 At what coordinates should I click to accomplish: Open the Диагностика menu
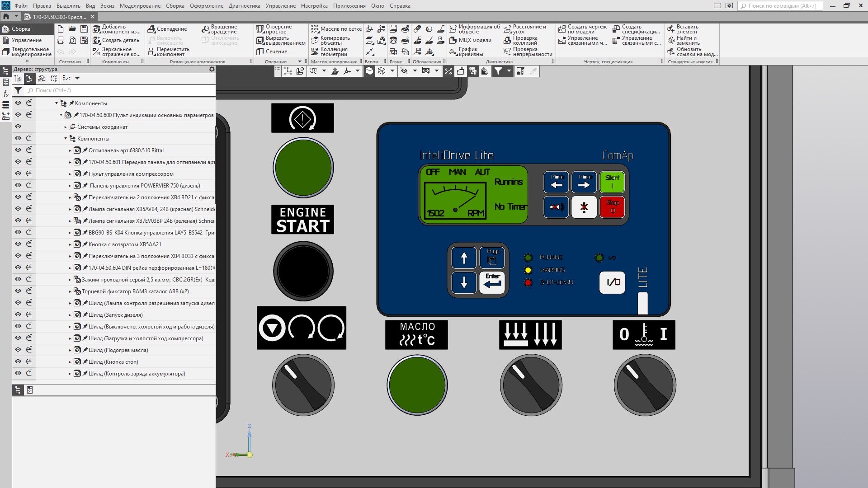pos(244,6)
